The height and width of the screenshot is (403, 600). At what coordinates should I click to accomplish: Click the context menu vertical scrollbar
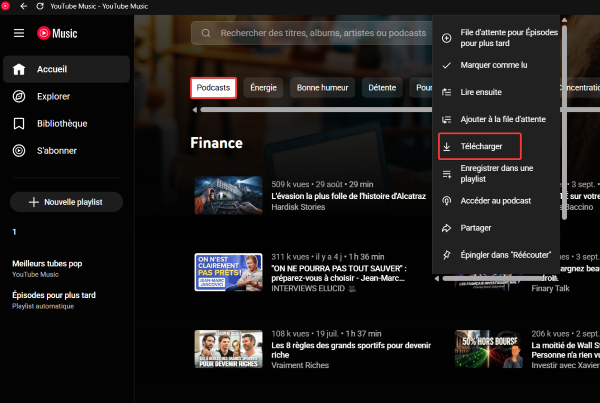564,122
